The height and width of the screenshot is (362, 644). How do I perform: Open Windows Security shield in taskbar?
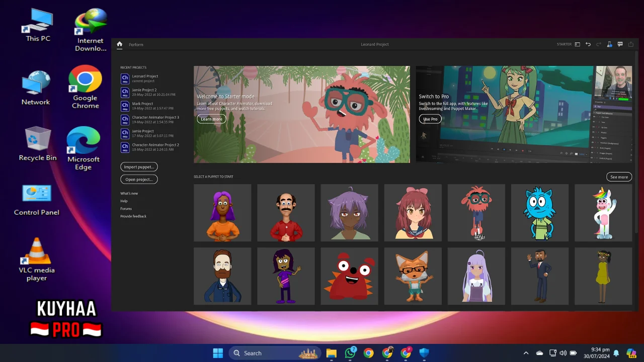[424, 353]
